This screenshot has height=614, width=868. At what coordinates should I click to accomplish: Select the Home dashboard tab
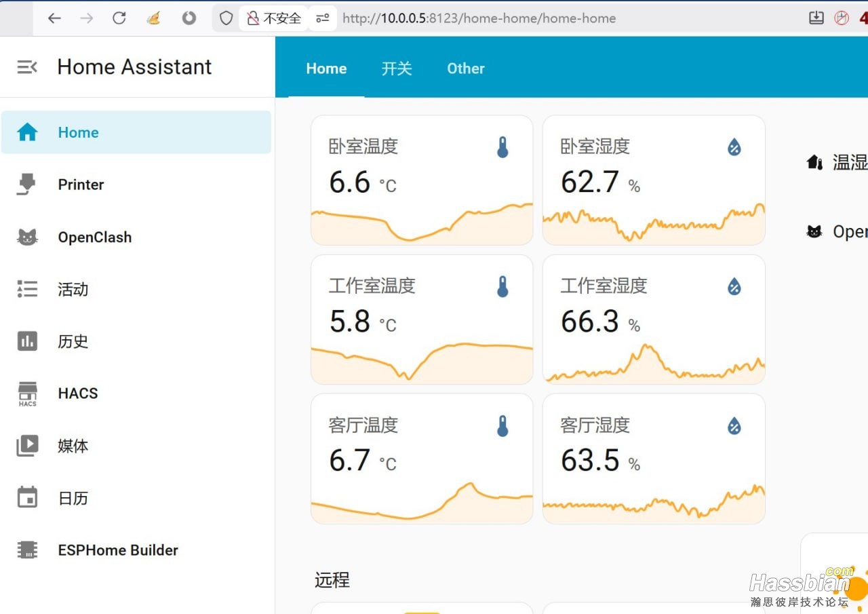pos(326,69)
